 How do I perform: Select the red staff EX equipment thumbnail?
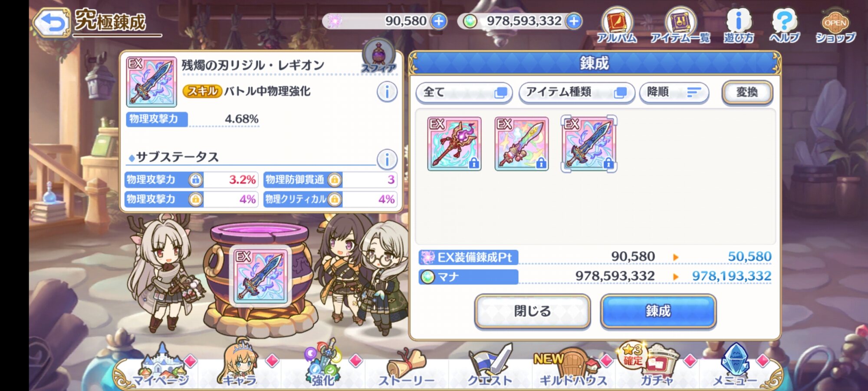click(x=454, y=144)
